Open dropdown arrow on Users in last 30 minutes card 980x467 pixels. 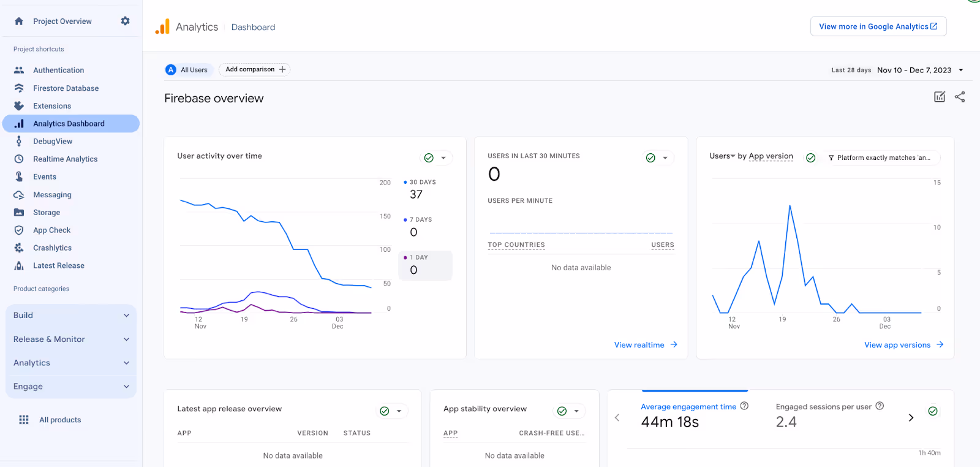(665, 158)
